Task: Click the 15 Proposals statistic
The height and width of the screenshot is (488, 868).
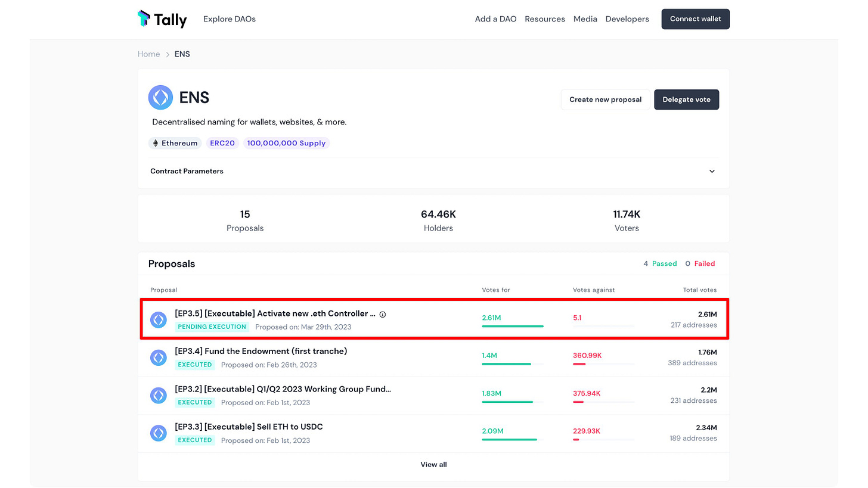Action: tap(245, 220)
